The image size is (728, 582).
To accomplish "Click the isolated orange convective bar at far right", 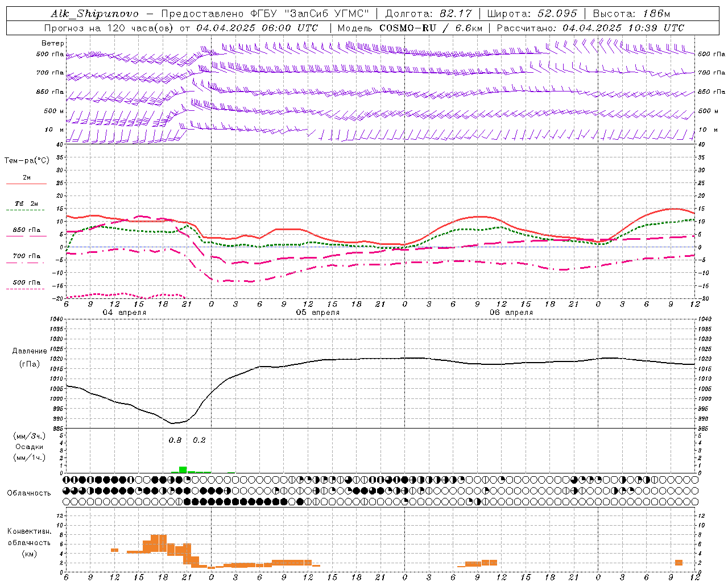I will (x=679, y=563).
